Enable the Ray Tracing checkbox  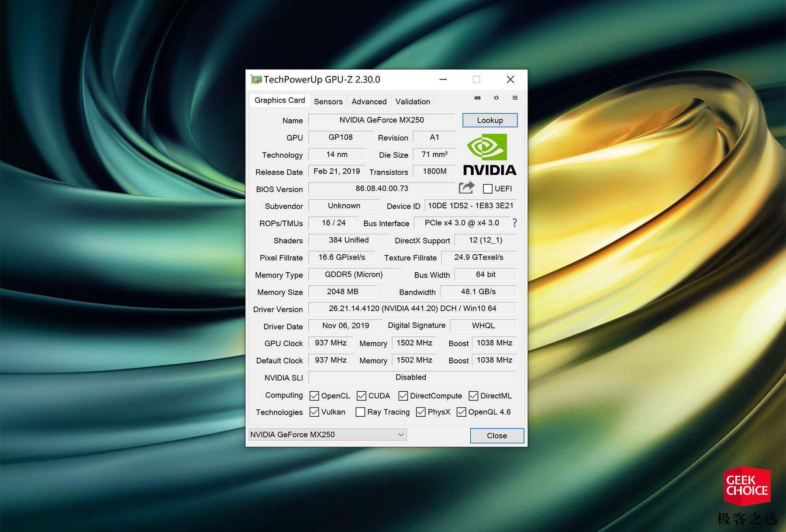coord(360,412)
